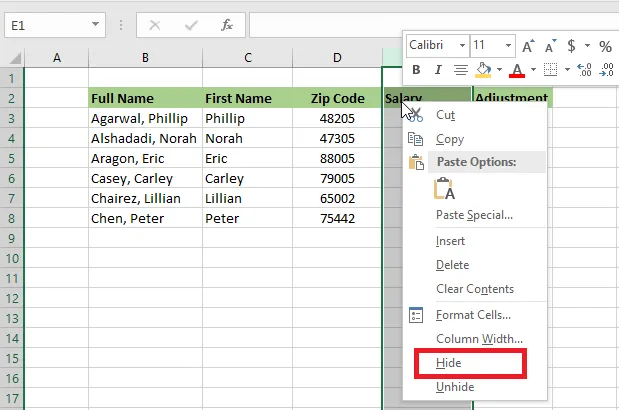619x410 pixels.
Task: Select row 2 header
Action: [12, 98]
